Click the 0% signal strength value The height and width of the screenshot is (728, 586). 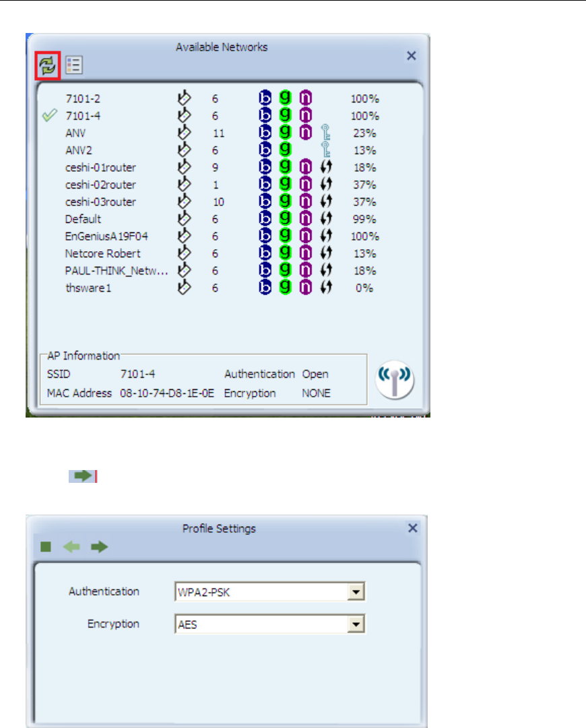pyautogui.click(x=364, y=288)
